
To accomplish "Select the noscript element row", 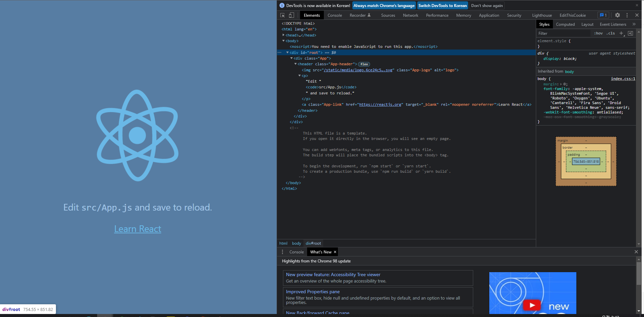I will point(406,47).
